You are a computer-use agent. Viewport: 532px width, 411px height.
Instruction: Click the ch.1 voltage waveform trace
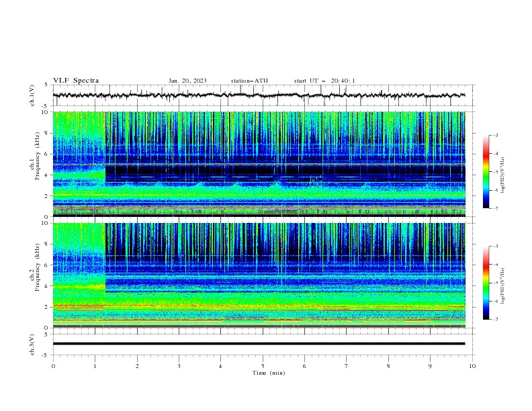click(259, 95)
